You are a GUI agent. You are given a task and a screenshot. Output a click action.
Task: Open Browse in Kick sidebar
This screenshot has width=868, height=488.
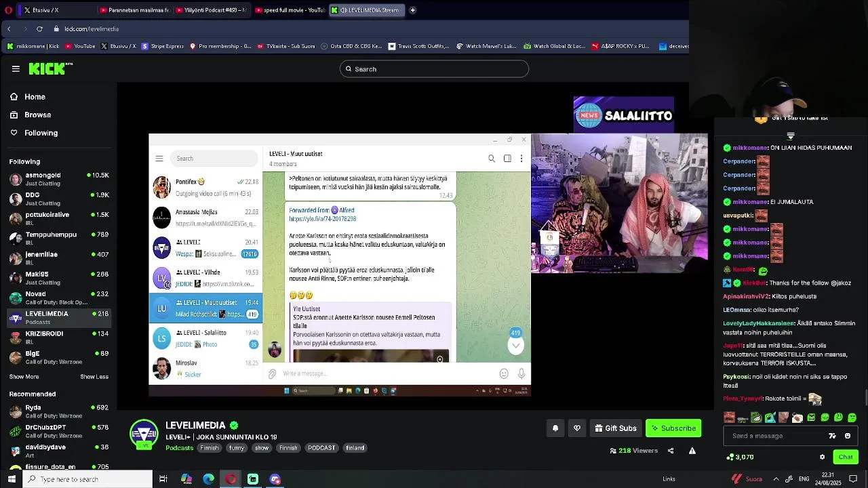click(37, 115)
